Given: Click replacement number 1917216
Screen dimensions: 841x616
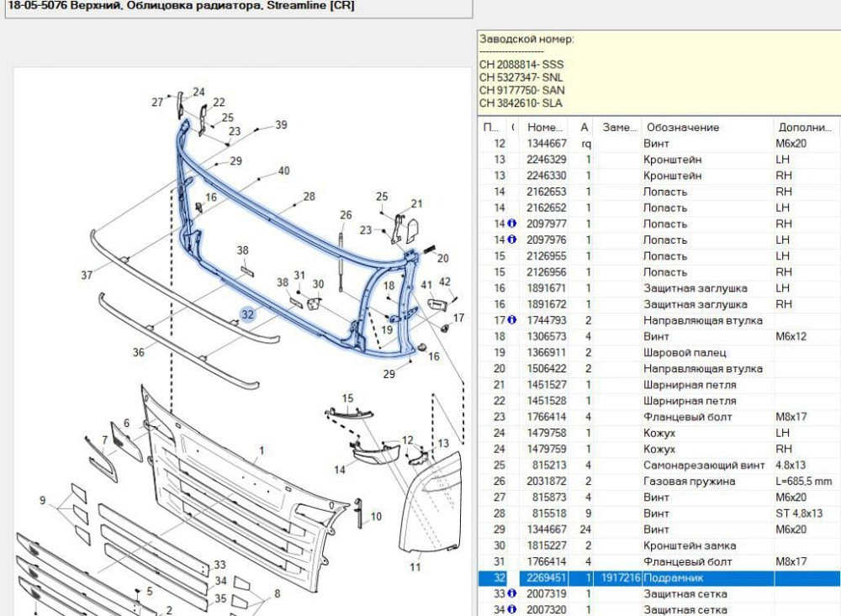Looking at the screenshot, I should click(621, 578).
